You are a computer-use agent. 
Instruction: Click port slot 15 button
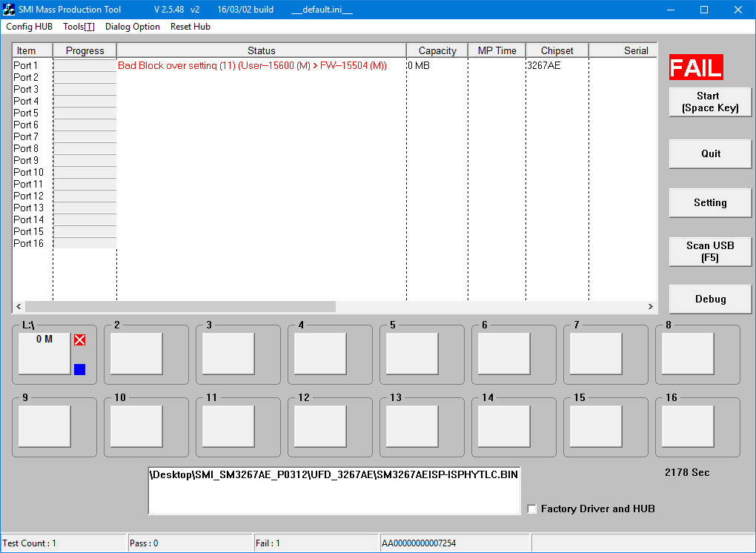596,426
